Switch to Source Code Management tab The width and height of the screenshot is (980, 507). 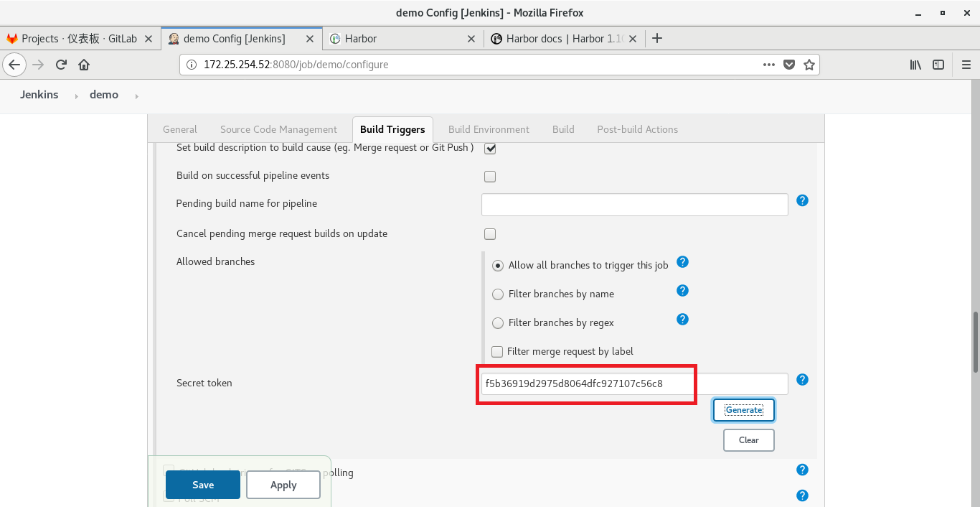click(x=278, y=129)
